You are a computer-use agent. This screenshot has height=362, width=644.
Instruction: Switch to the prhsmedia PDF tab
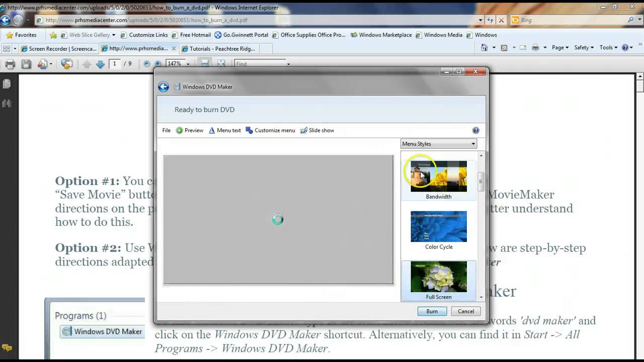point(134,49)
